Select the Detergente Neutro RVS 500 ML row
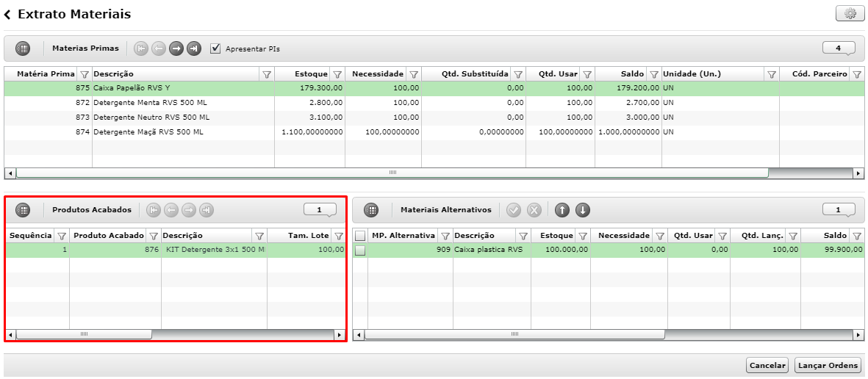 coord(434,118)
